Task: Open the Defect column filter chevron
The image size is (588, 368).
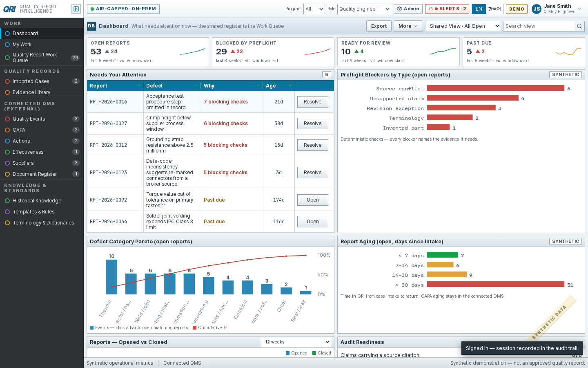Action: click(x=196, y=86)
